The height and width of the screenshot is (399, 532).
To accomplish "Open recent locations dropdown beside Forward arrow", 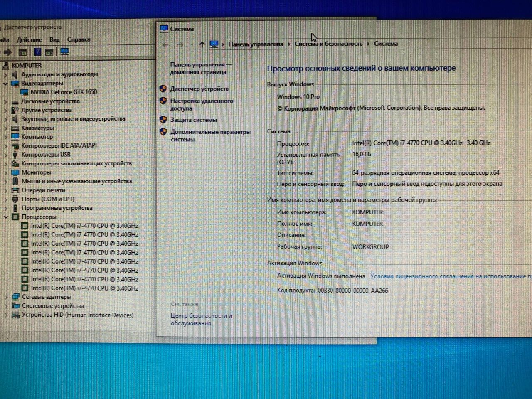I will (192, 44).
